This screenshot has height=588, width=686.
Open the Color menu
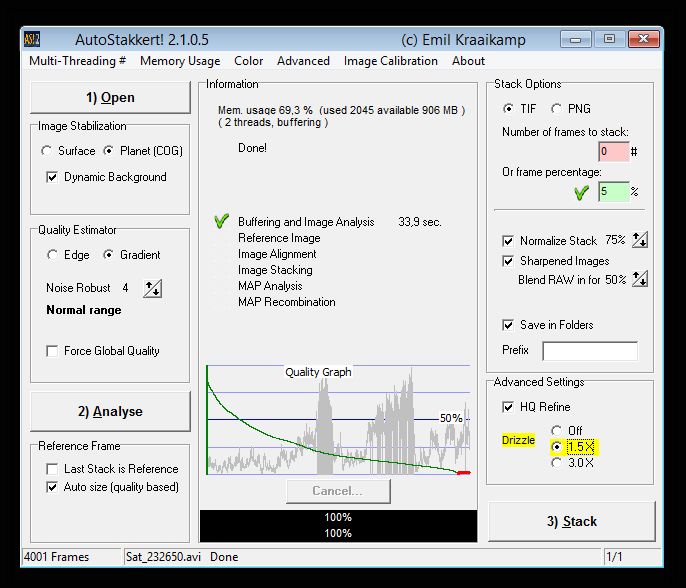click(x=248, y=61)
